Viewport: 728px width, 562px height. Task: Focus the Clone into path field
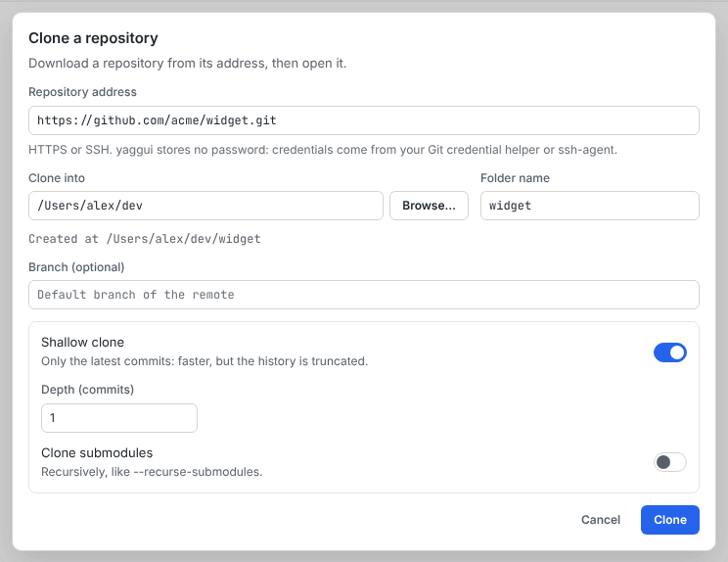point(205,206)
